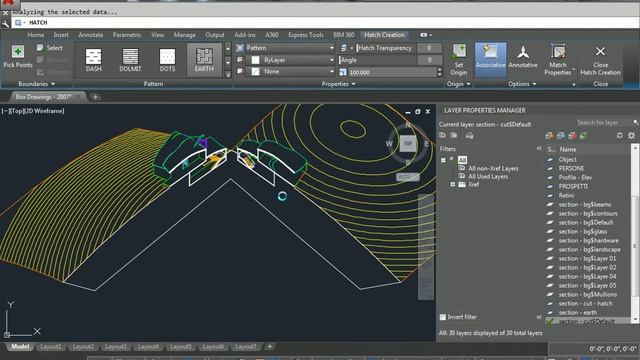Image resolution: width=640 pixels, height=360 pixels.
Task: Click Select boundary objects icon
Action: pos(40,48)
